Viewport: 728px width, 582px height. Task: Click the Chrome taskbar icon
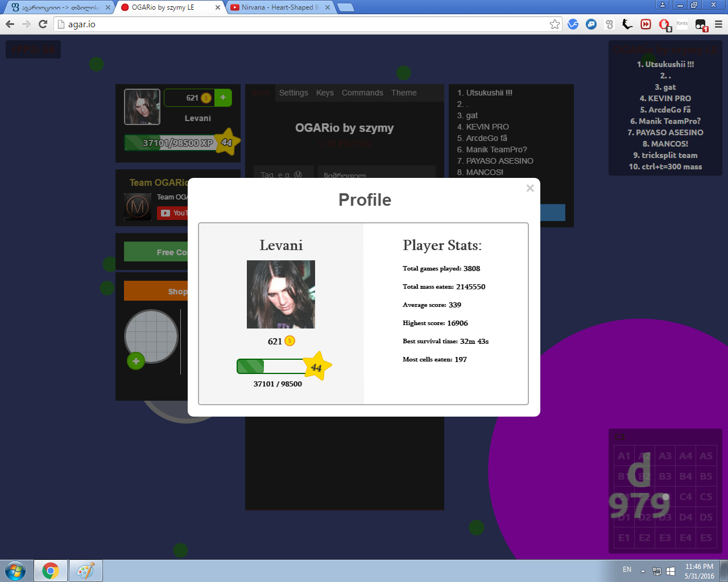(x=51, y=571)
